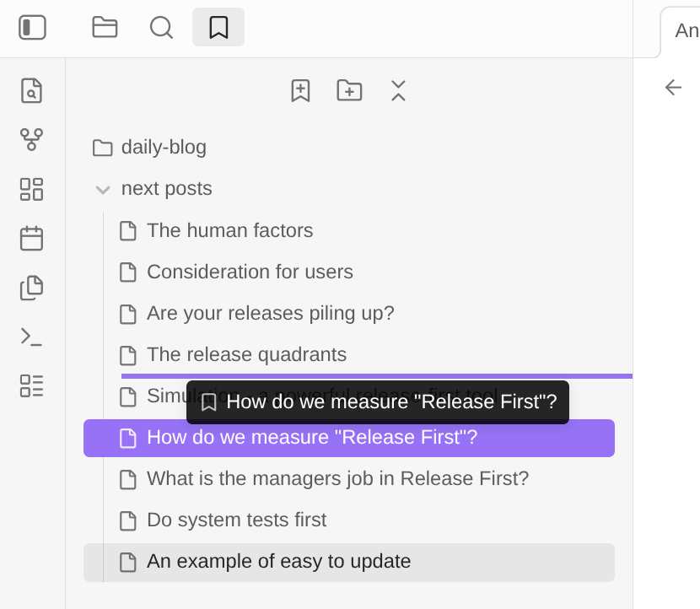Open "The human factors" bookmark
Image resolution: width=700 pixels, height=609 pixels.
pyautogui.click(x=229, y=231)
